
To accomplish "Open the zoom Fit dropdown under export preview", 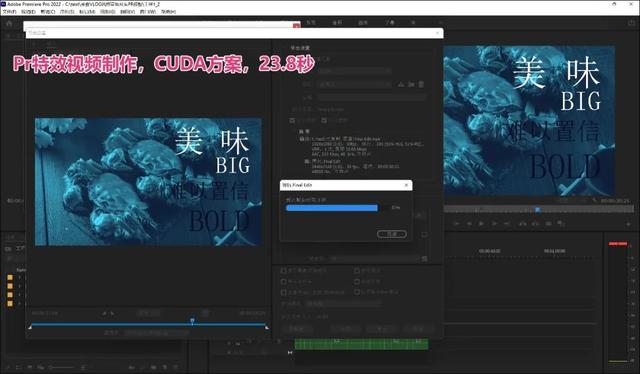I will coord(149,313).
